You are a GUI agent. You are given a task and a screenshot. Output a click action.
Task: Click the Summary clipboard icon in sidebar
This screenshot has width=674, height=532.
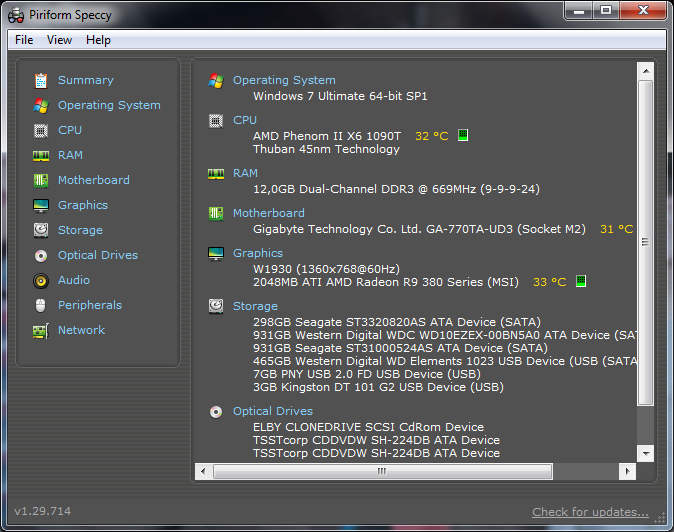tap(41, 80)
